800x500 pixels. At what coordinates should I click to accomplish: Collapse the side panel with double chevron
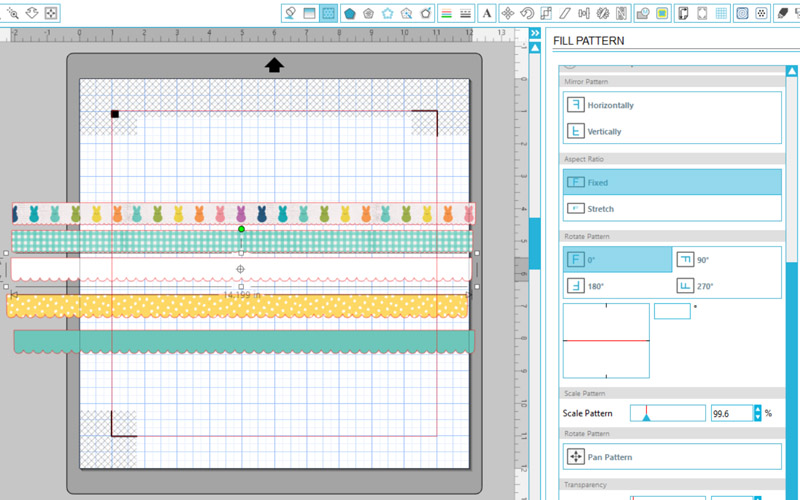535,33
